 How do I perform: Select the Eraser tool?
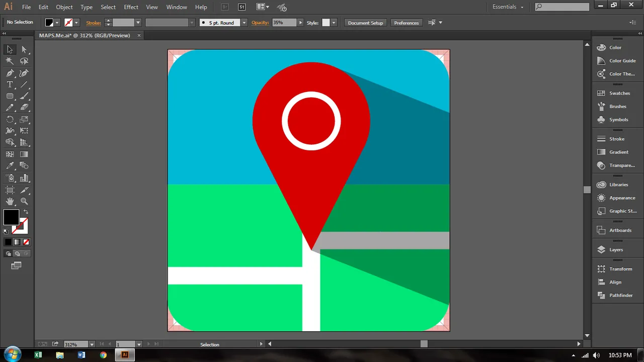click(24, 108)
